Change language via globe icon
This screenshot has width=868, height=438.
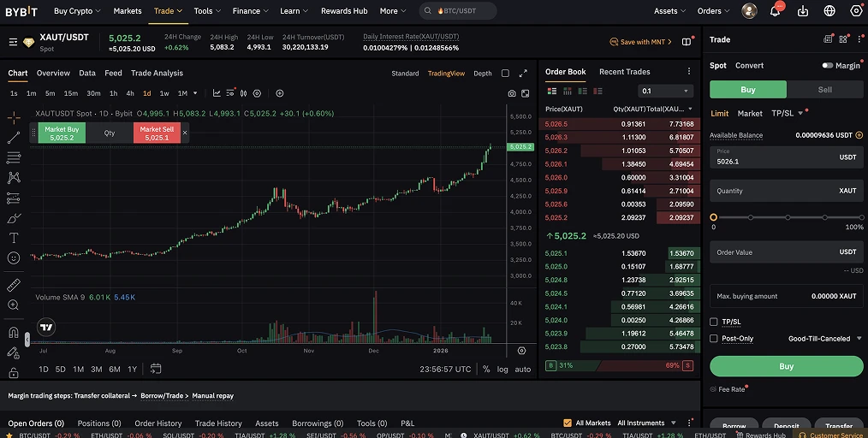point(829,10)
